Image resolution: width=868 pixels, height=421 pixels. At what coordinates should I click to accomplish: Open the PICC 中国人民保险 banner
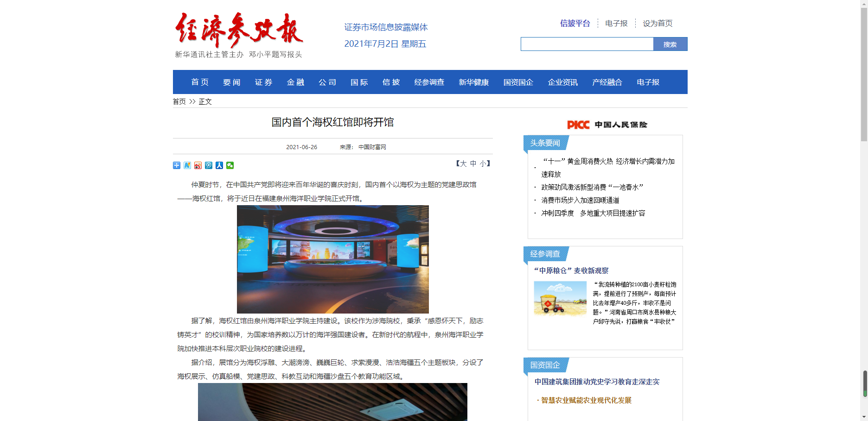[x=607, y=125]
